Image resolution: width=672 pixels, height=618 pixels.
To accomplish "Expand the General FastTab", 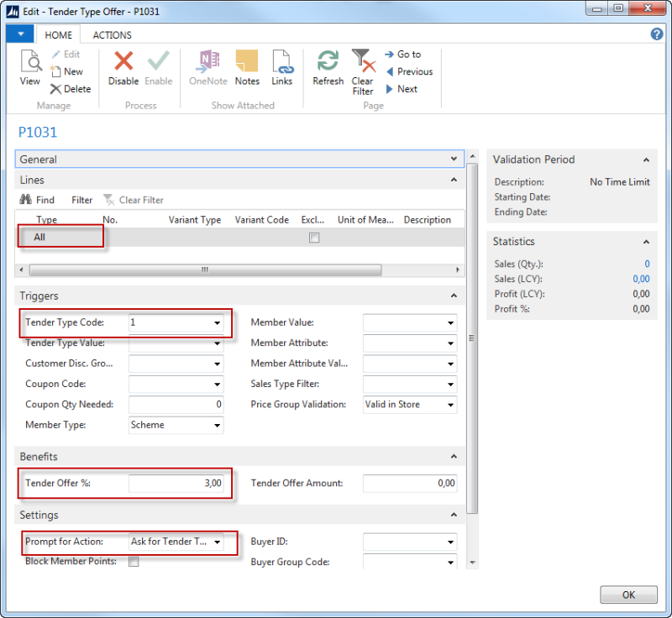I will [x=454, y=159].
